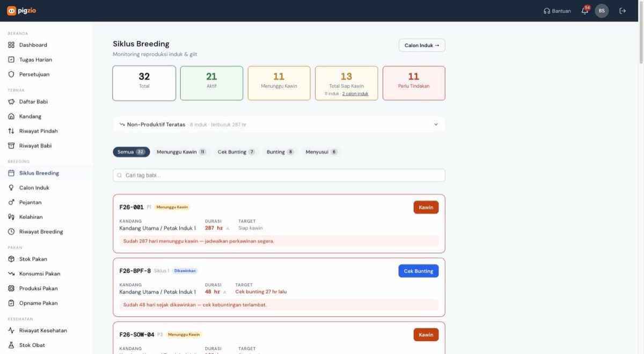Open the BS user avatar
644x354 pixels.
tap(602, 11)
